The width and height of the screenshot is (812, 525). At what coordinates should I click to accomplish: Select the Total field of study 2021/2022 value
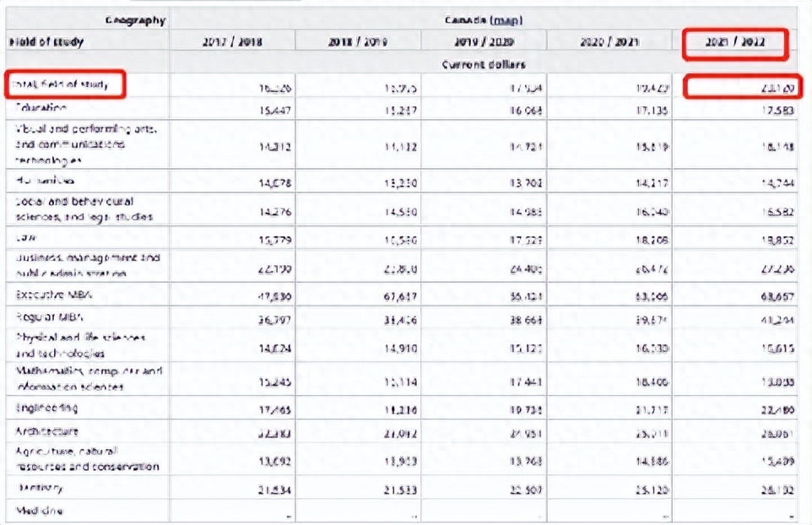(741, 86)
